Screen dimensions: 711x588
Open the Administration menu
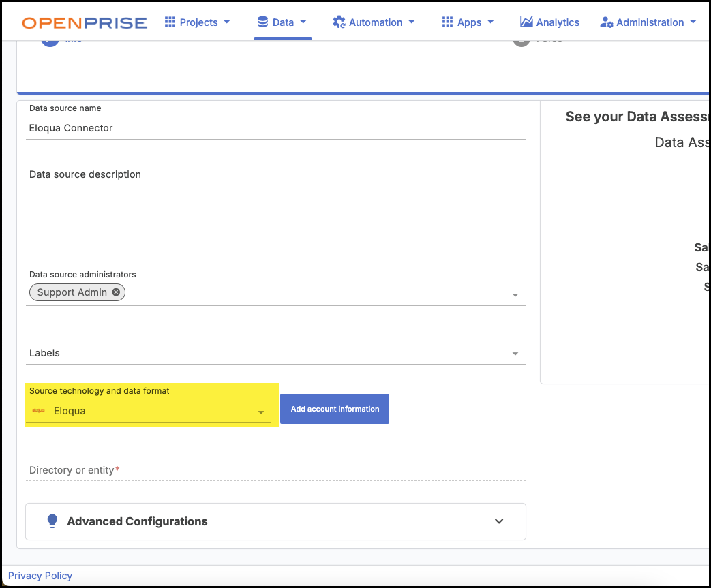click(x=648, y=22)
